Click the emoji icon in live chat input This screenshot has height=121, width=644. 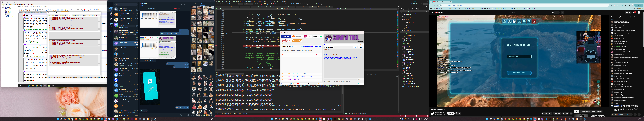(x=631, y=114)
